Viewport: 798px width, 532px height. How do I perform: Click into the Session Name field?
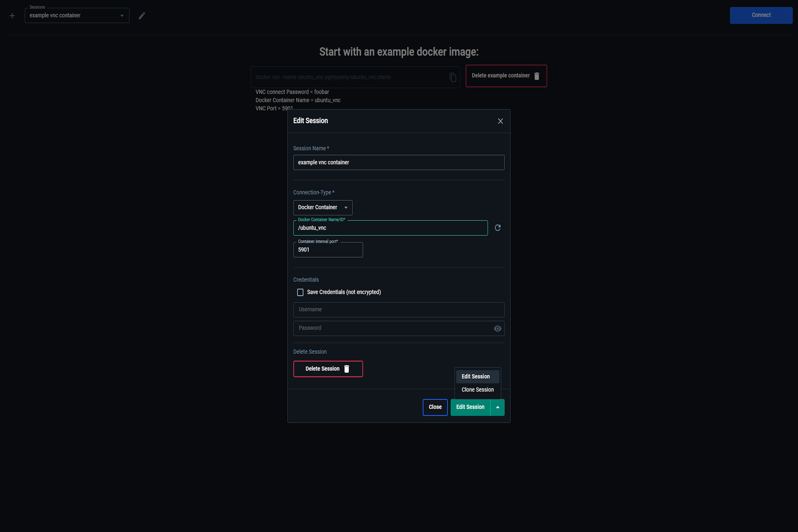coord(399,163)
